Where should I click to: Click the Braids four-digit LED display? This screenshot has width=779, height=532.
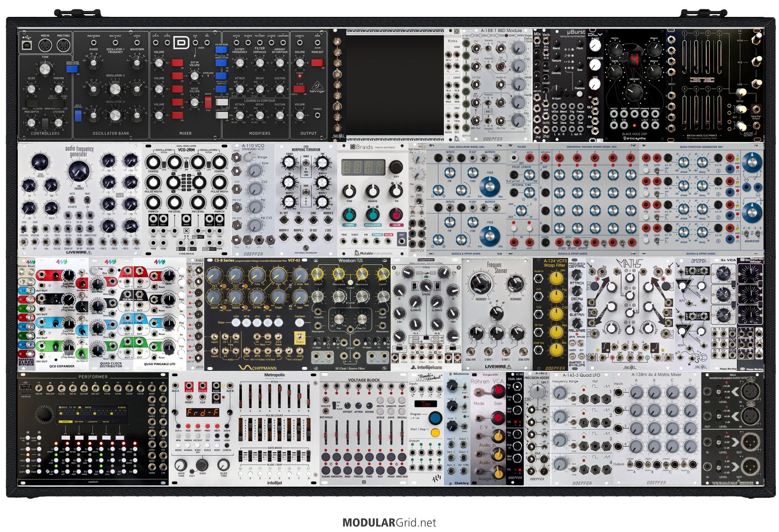click(363, 167)
